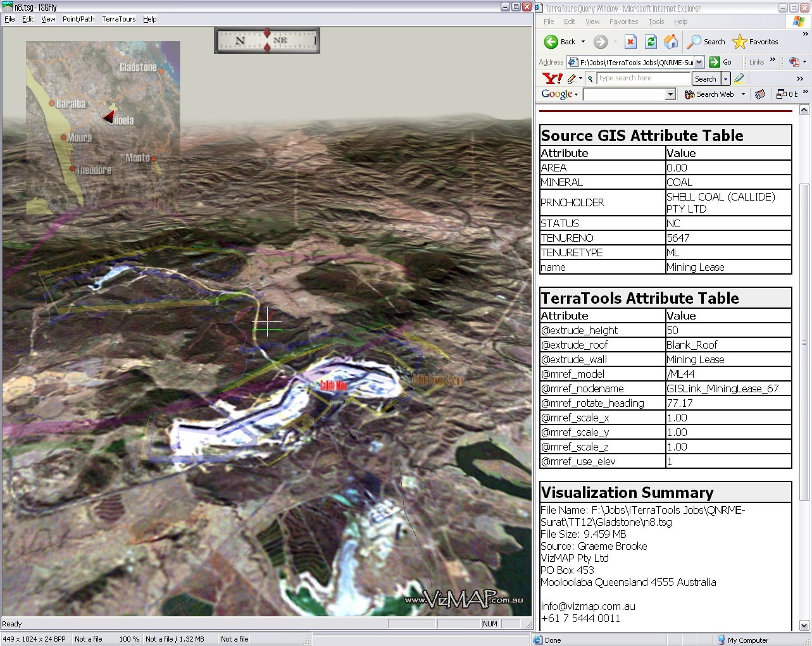Click the Google popup blocker icon
The image size is (812, 646).
(x=782, y=94)
